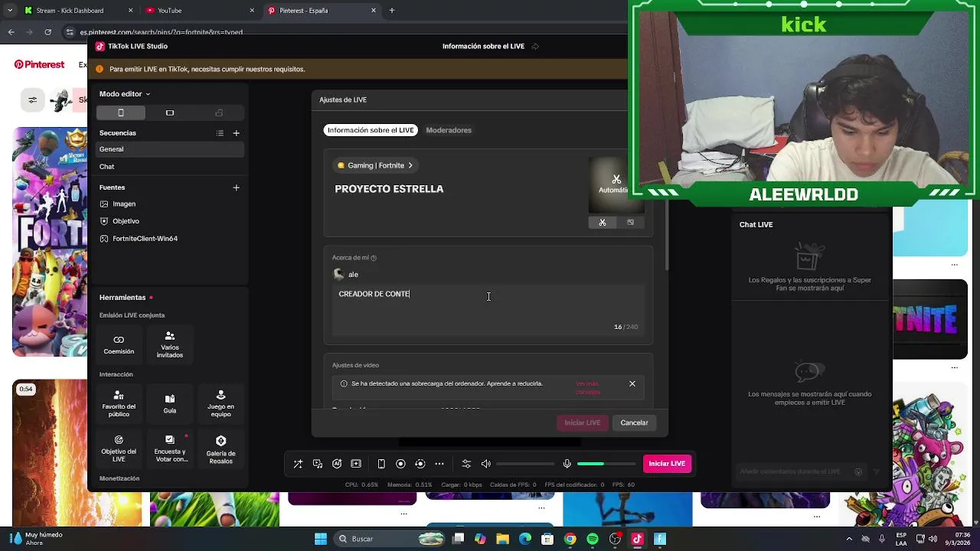
Task: Select the dual-screen layout mode
Action: click(x=219, y=112)
